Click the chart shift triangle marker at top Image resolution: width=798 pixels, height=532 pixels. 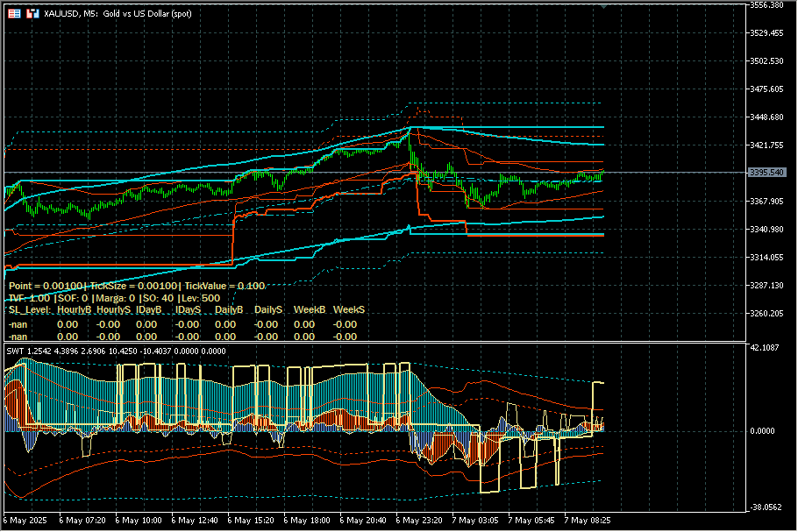pos(603,7)
